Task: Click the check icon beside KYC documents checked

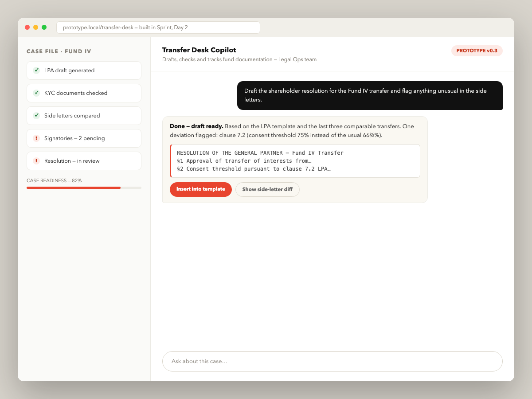Action: 36,93
